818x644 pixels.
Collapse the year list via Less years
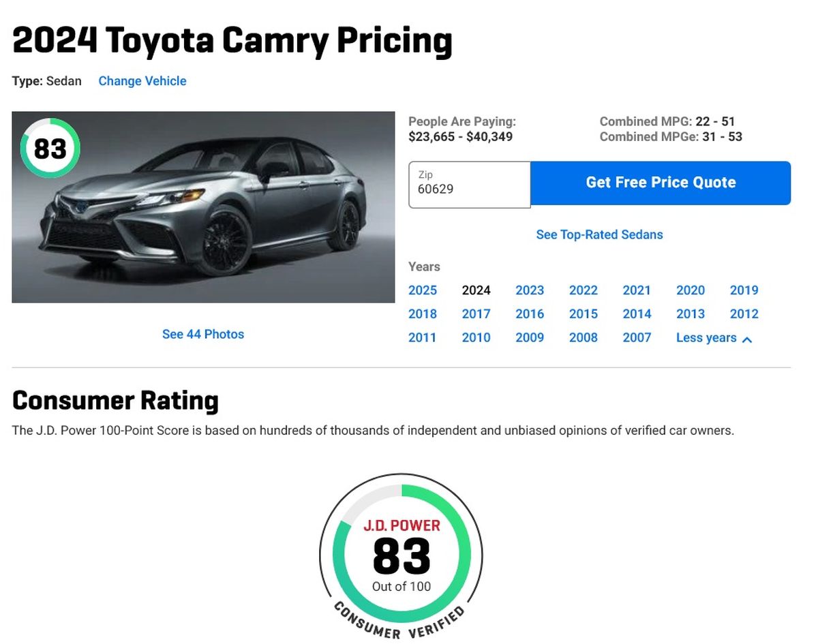(706, 337)
